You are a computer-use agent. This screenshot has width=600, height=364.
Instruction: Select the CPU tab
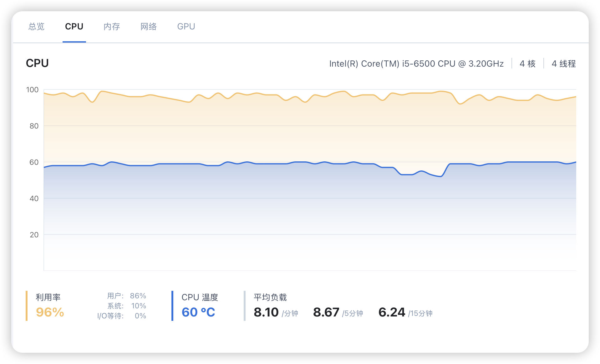click(74, 27)
